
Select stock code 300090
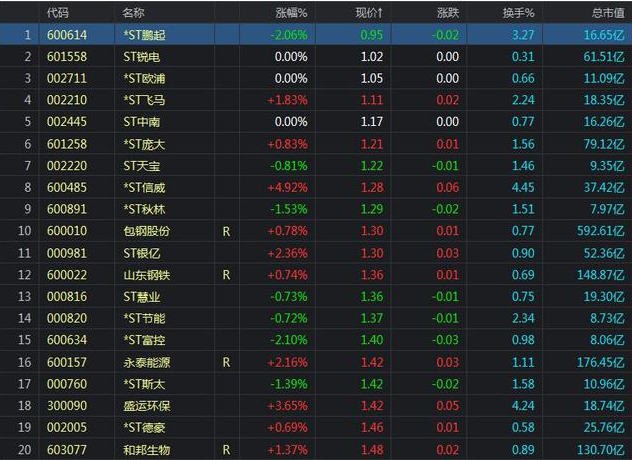(x=67, y=406)
